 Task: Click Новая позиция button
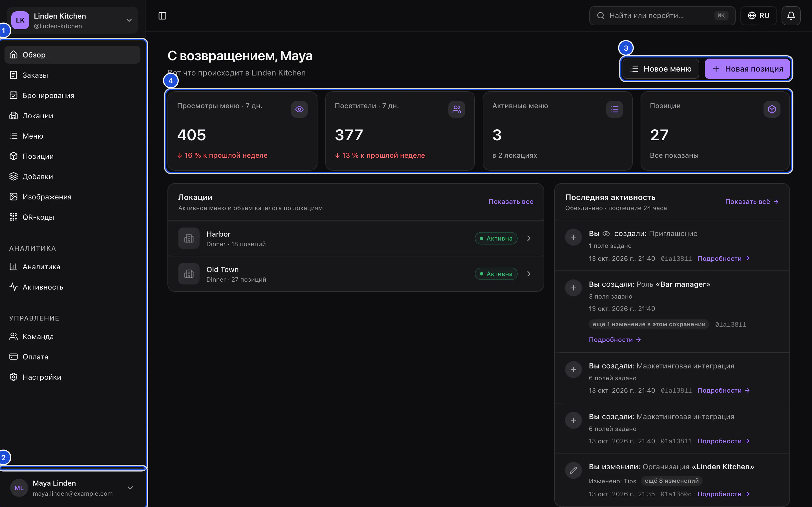(x=747, y=69)
